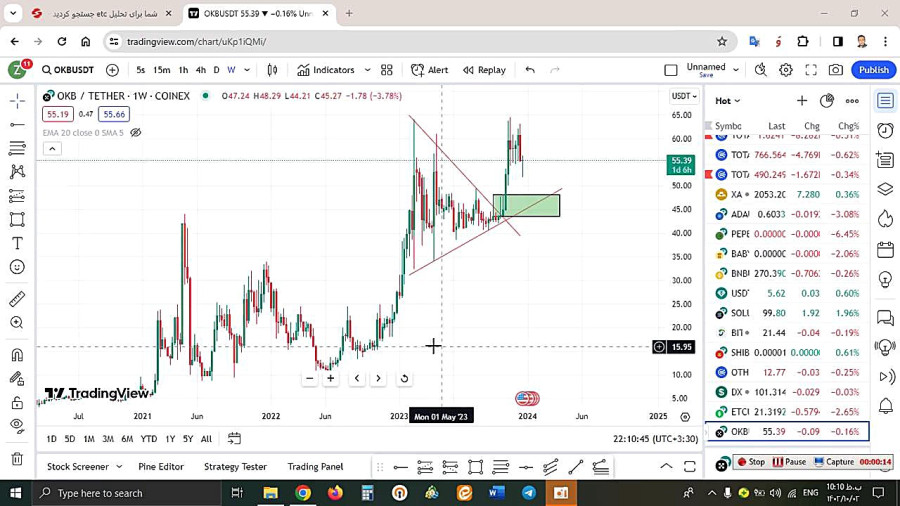Select the All date range
The width and height of the screenshot is (900, 506).
206,439
